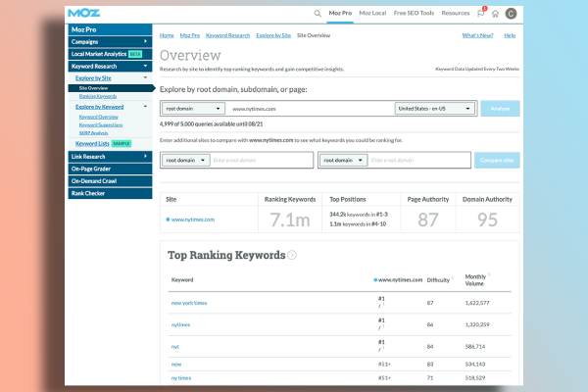Image resolution: width=588 pixels, height=392 pixels.
Task: Open Free SEO Tools menu
Action: pos(414,13)
